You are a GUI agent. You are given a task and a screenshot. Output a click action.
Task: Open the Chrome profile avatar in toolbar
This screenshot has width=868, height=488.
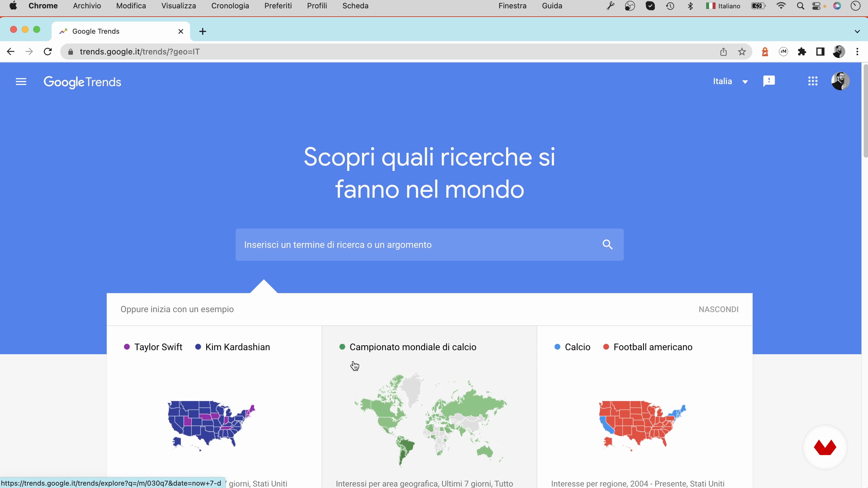tap(839, 52)
